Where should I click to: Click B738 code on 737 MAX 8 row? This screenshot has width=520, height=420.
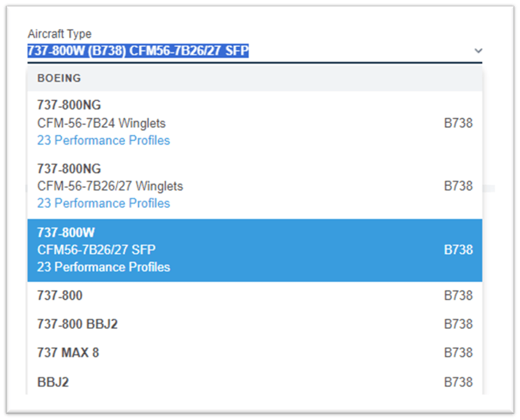point(458,353)
